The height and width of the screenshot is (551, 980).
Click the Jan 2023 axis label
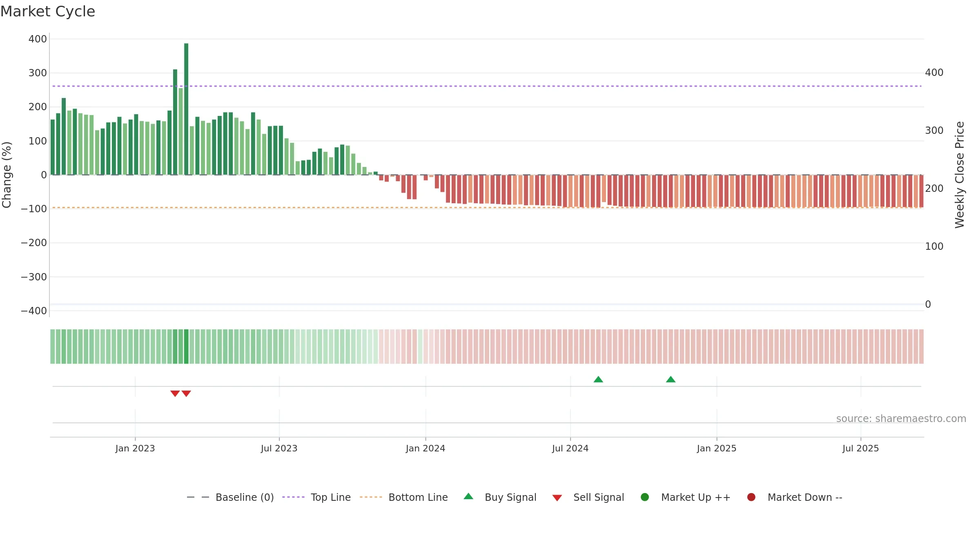point(135,449)
